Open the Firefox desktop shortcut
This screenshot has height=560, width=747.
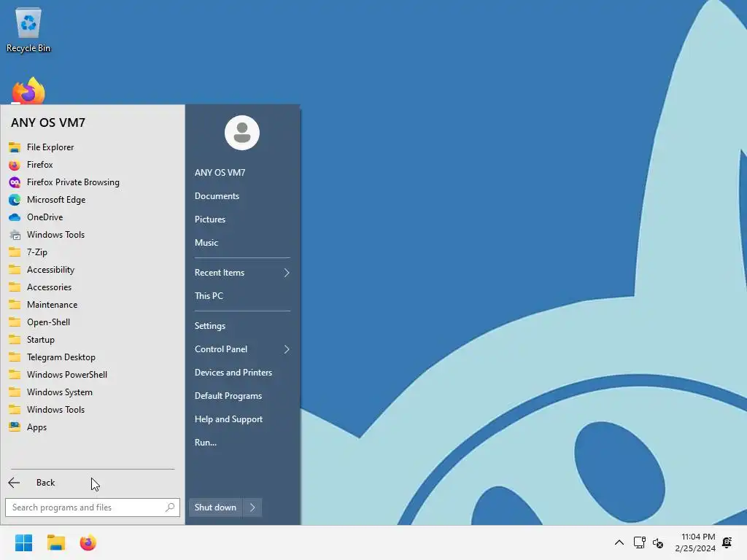click(28, 90)
